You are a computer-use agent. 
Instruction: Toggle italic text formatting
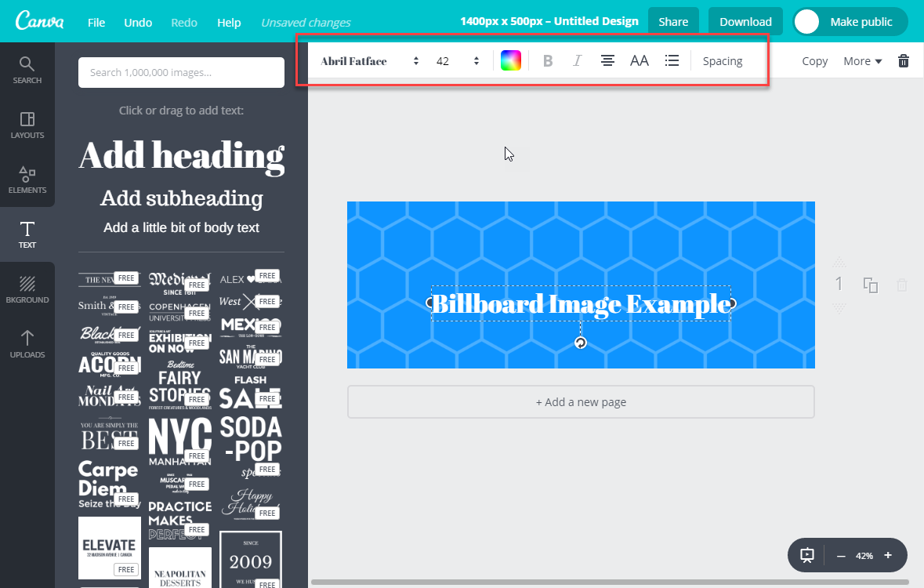tap(578, 61)
